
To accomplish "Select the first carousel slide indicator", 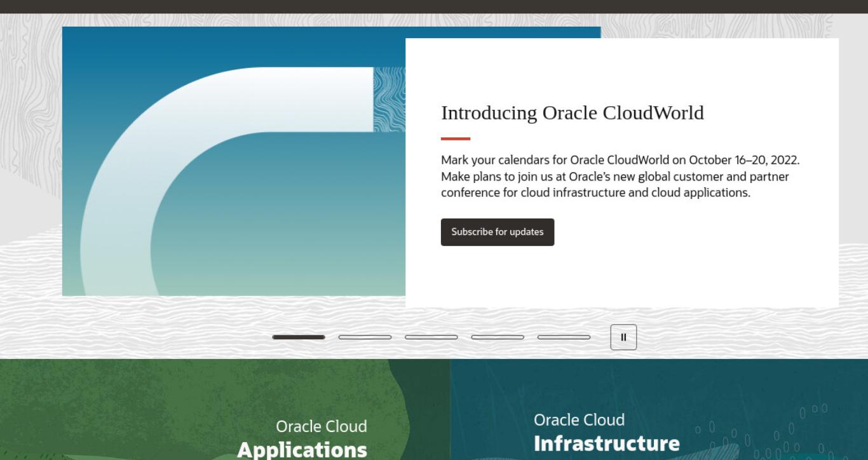I will 299,337.
